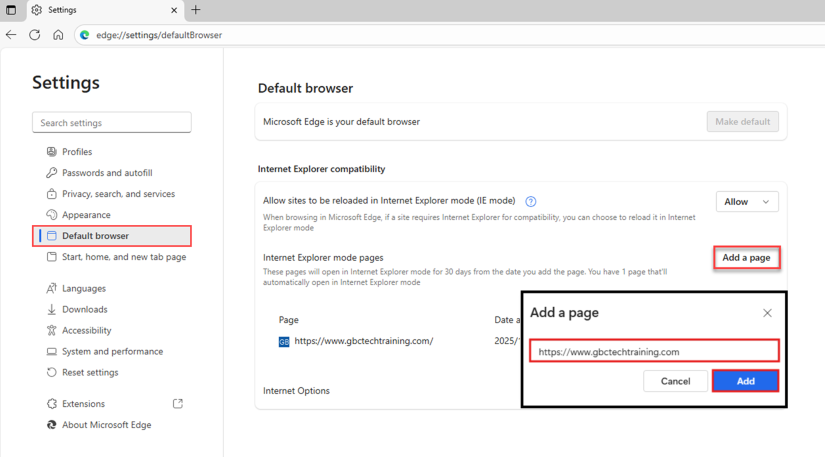The image size is (825, 457).
Task: Click the Default browser window icon
Action: click(52, 236)
